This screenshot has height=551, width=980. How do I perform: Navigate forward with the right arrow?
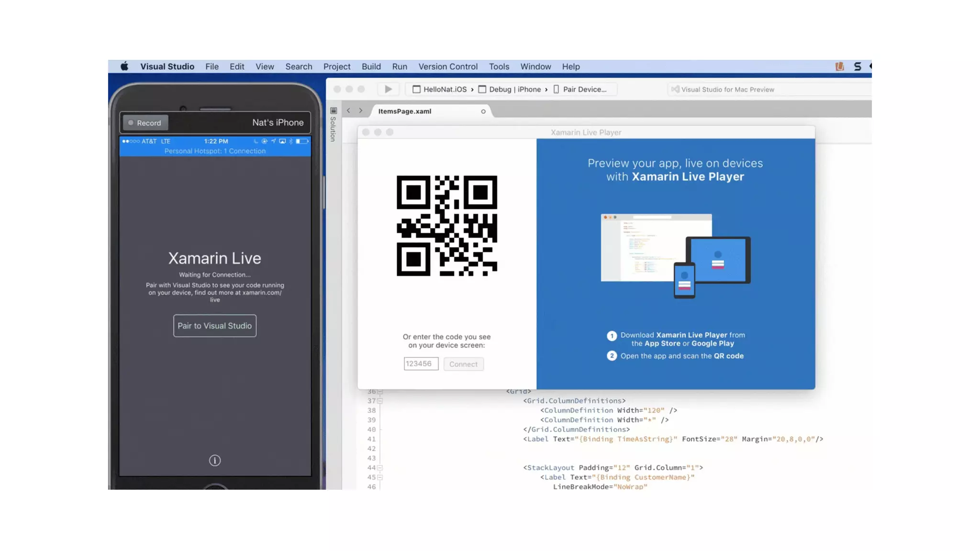click(361, 111)
